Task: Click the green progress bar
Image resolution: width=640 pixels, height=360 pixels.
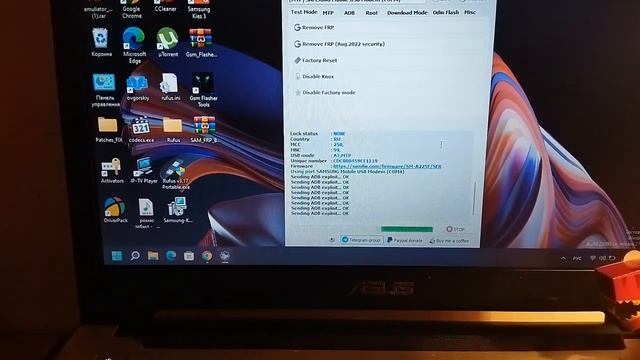Action: point(407,229)
